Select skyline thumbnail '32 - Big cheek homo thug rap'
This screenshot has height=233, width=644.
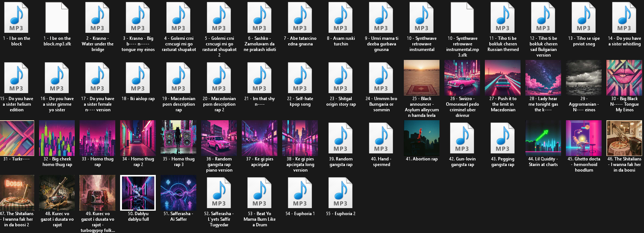[57, 138]
